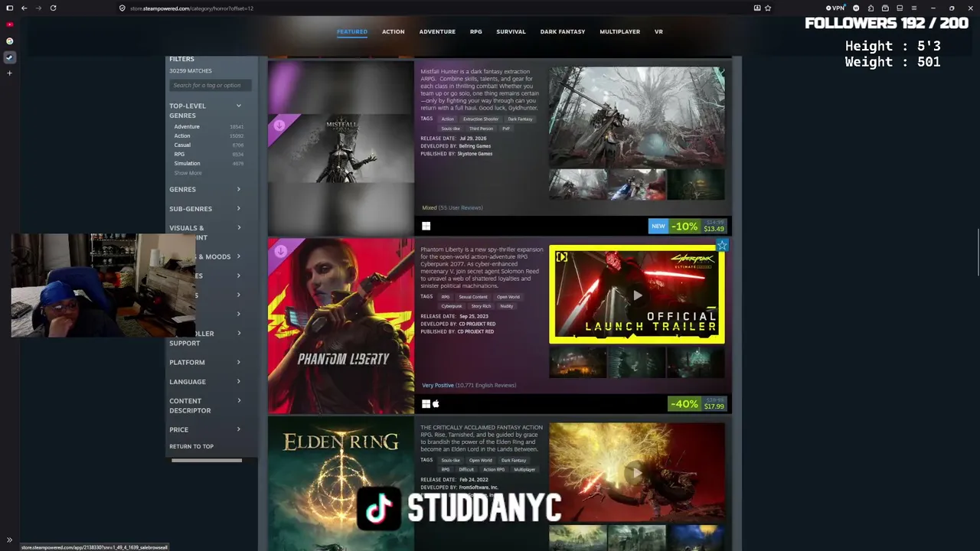Click the blue star badge on Phantom Liberty
The height and width of the screenshot is (551, 980).
722,246
